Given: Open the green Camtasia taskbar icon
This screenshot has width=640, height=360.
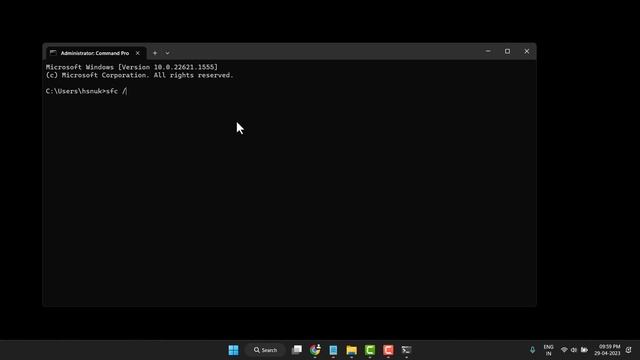Looking at the screenshot, I should pyautogui.click(x=370, y=350).
